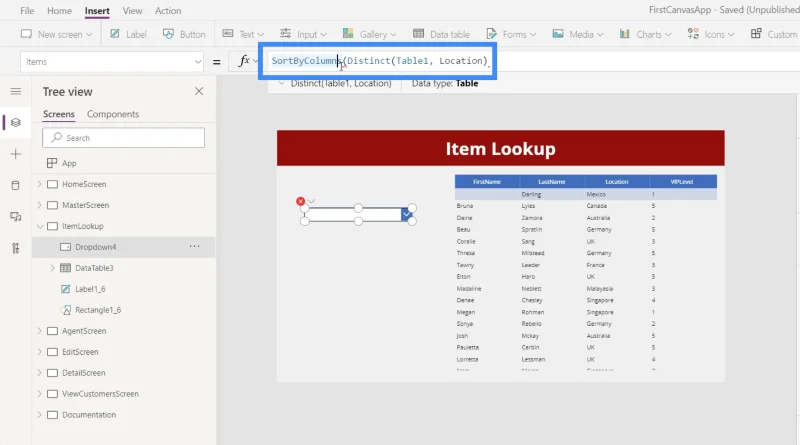Select App in the tree view
Screen dimensions: 800x445
[x=69, y=163]
